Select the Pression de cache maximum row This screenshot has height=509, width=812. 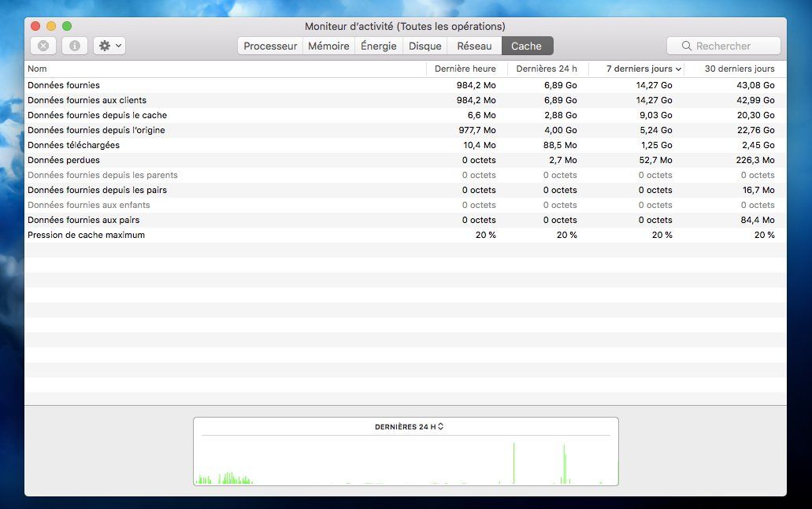click(87, 235)
